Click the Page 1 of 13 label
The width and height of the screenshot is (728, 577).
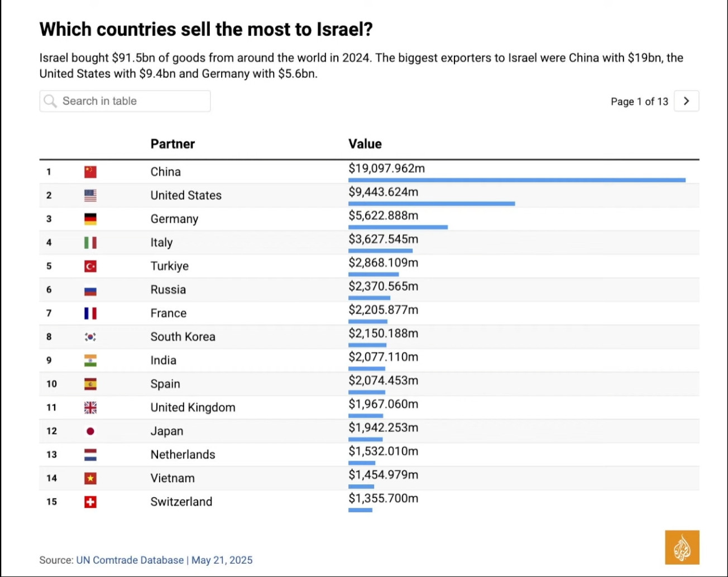(x=639, y=102)
